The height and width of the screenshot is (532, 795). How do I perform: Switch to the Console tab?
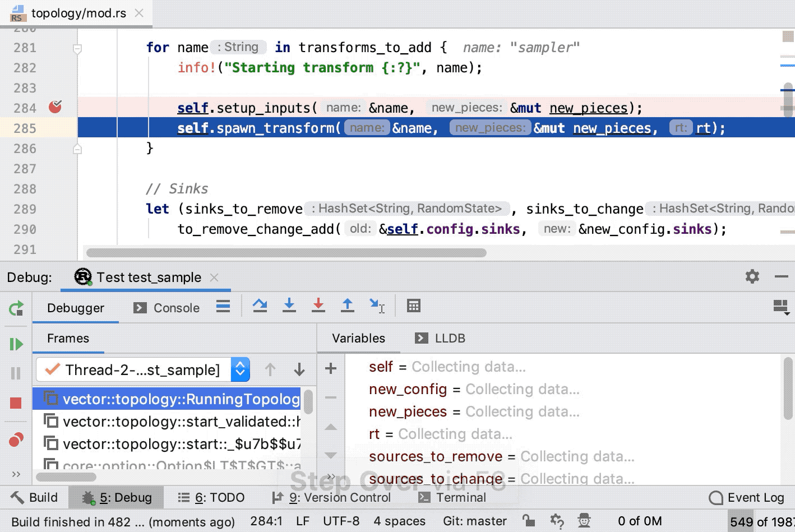167,308
